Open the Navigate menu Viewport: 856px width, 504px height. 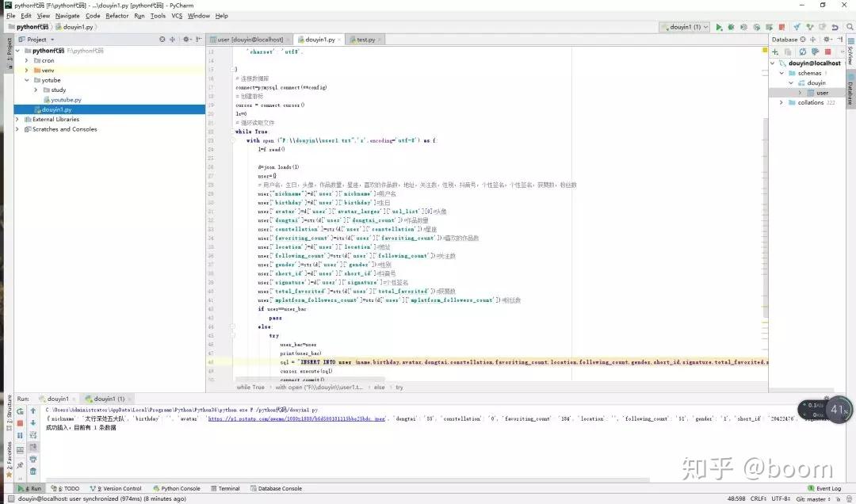tap(67, 16)
